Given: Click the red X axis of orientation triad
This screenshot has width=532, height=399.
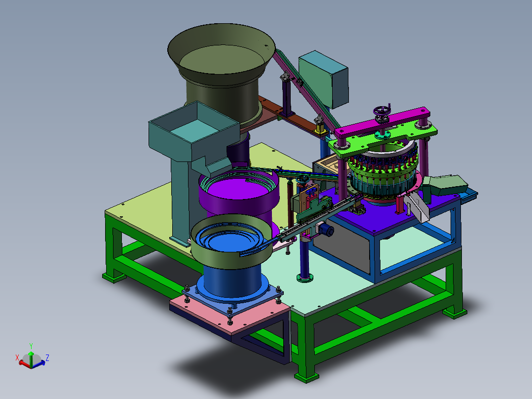Looking at the screenshot, I should (23, 363).
